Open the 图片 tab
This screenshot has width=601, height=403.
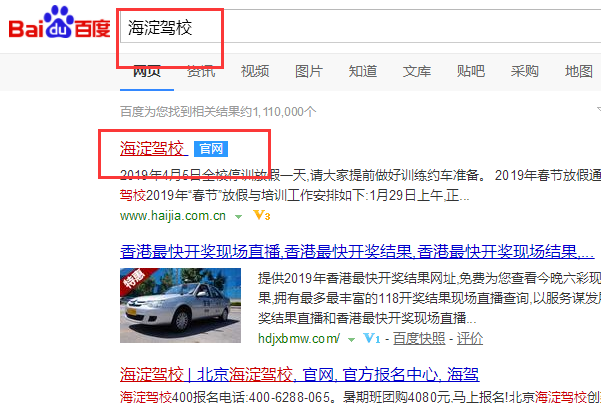point(309,71)
